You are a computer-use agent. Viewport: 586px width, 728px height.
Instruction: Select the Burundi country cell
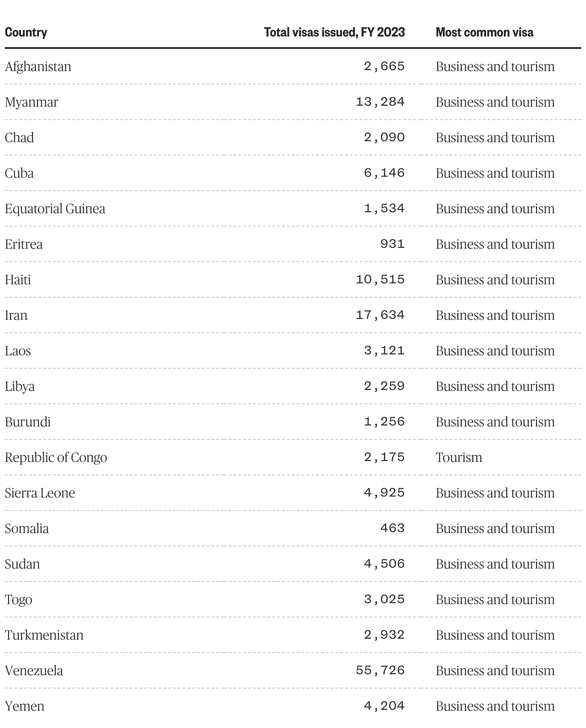tap(28, 422)
